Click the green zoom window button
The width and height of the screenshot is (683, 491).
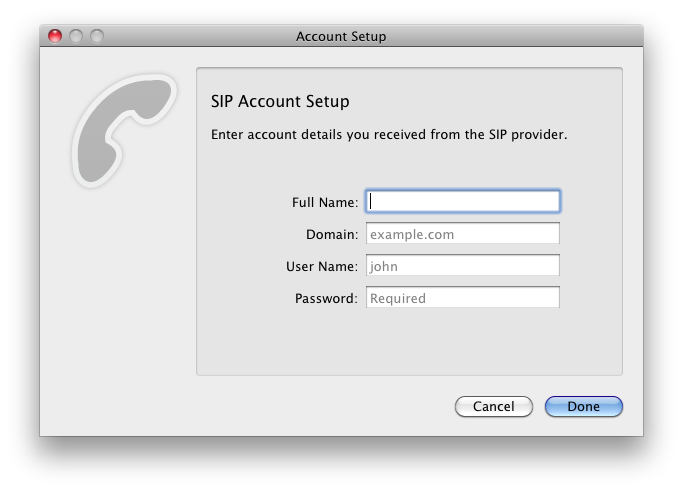click(x=97, y=36)
